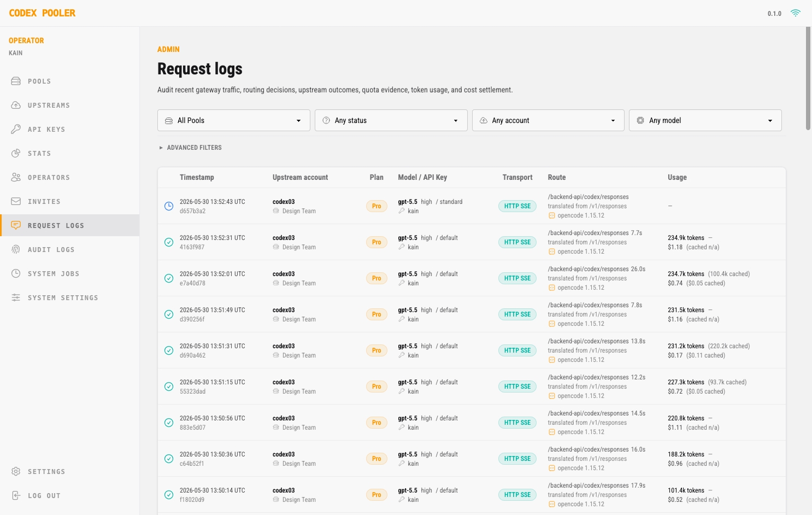Viewport: 812px width, 515px height.
Task: Click Pro plan badge in d657b3a2 row
Action: (376, 206)
